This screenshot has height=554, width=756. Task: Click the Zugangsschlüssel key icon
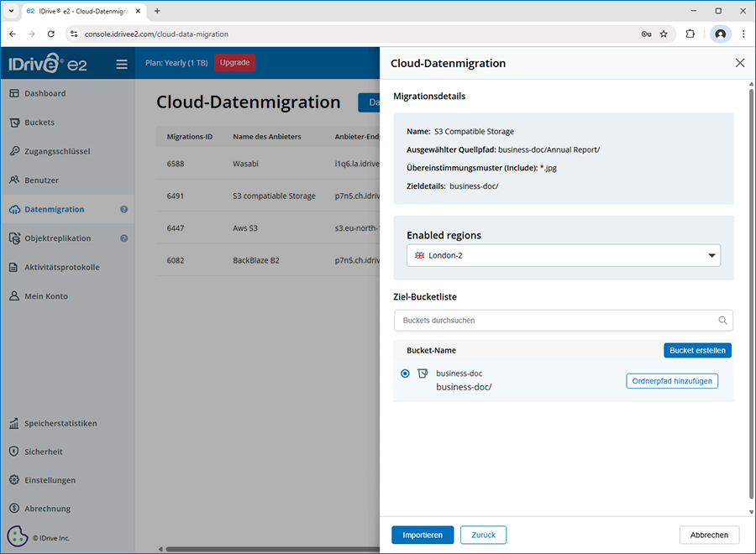coord(14,151)
